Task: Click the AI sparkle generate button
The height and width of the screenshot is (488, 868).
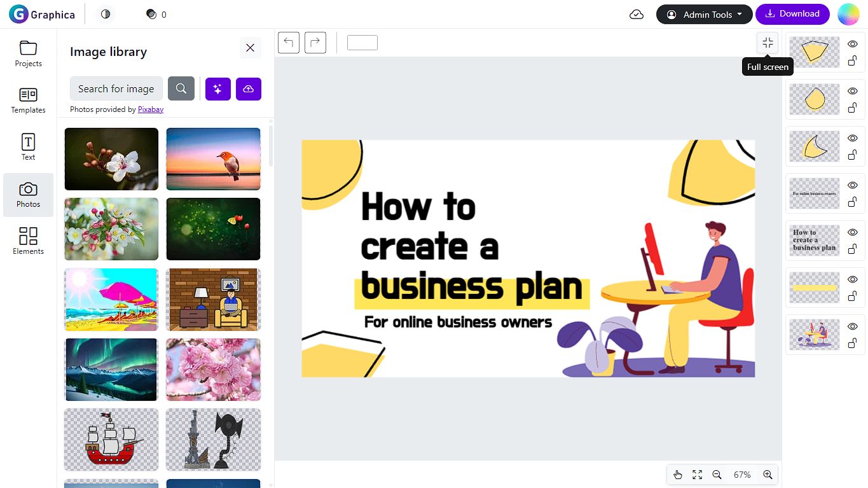Action: [218, 88]
